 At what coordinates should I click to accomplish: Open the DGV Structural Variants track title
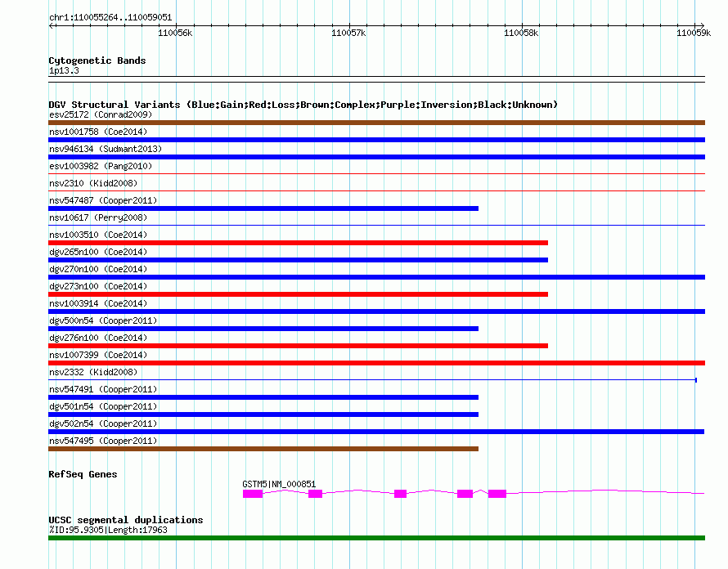click(303, 105)
